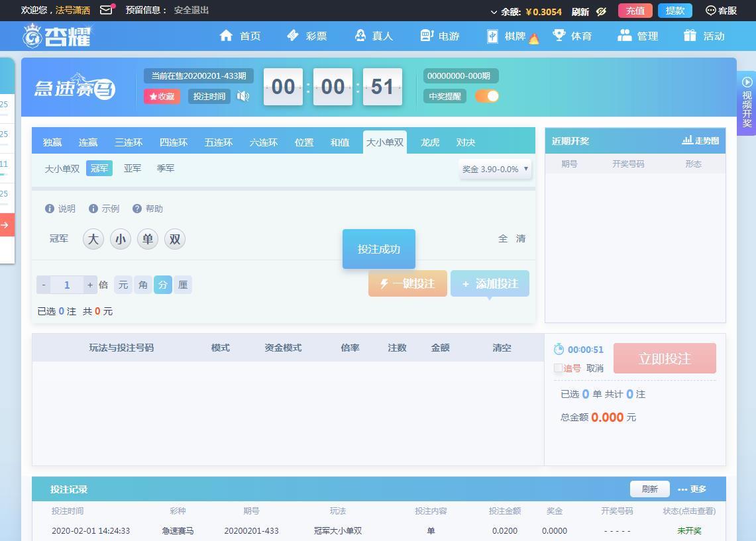Check the 追号 checkbox
The image size is (756, 541).
point(559,368)
